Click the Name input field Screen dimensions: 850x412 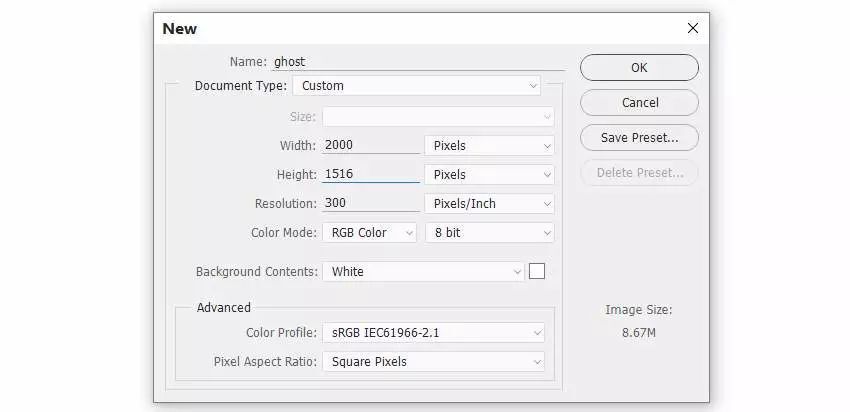pos(418,61)
